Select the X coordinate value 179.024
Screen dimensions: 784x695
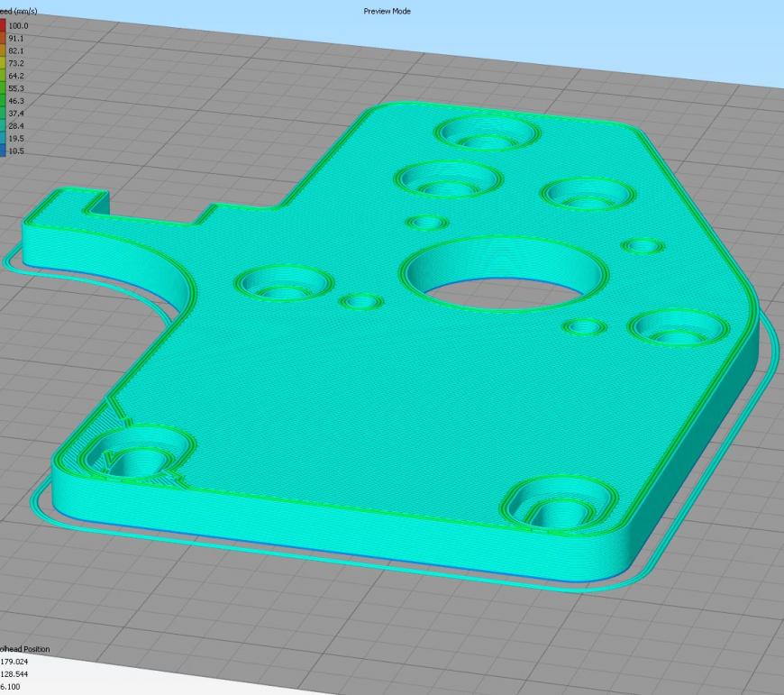[14, 660]
